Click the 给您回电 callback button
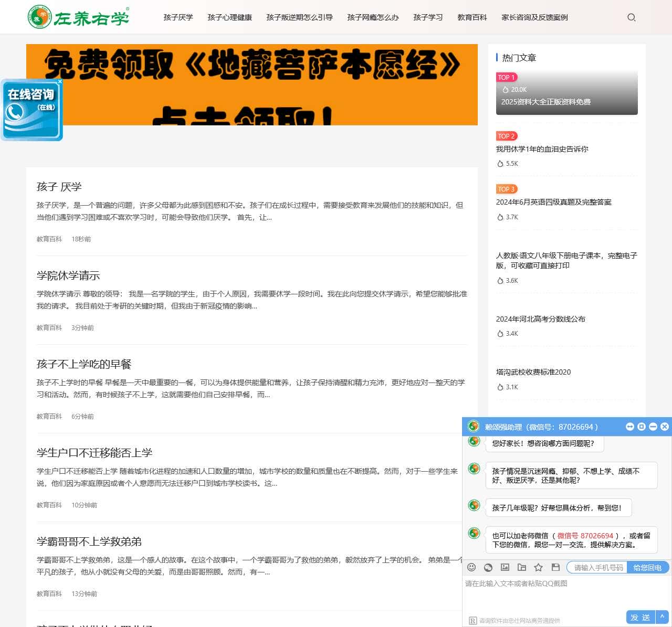672x627 pixels. coord(647,567)
